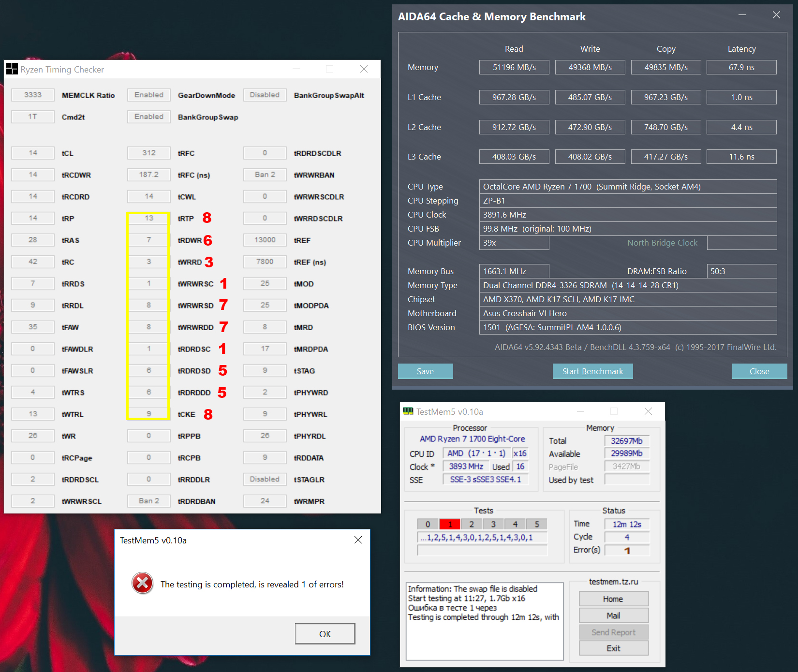Click the BankGroupSwap Enabled field

point(149,117)
